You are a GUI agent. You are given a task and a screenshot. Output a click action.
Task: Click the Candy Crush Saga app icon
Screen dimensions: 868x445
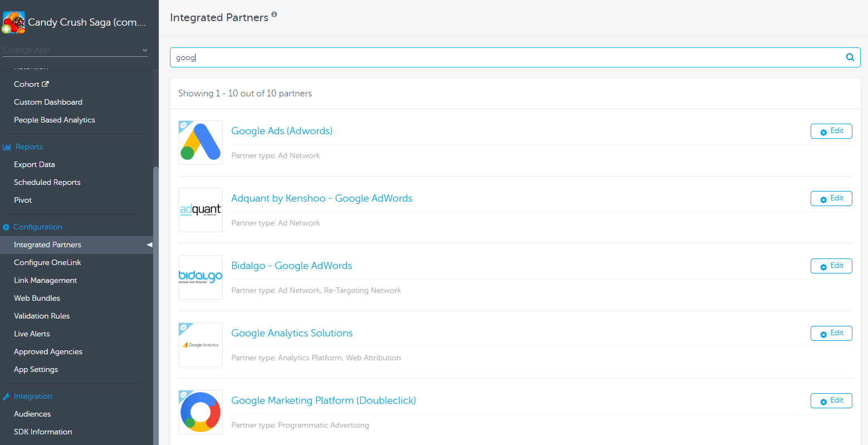[x=14, y=22]
